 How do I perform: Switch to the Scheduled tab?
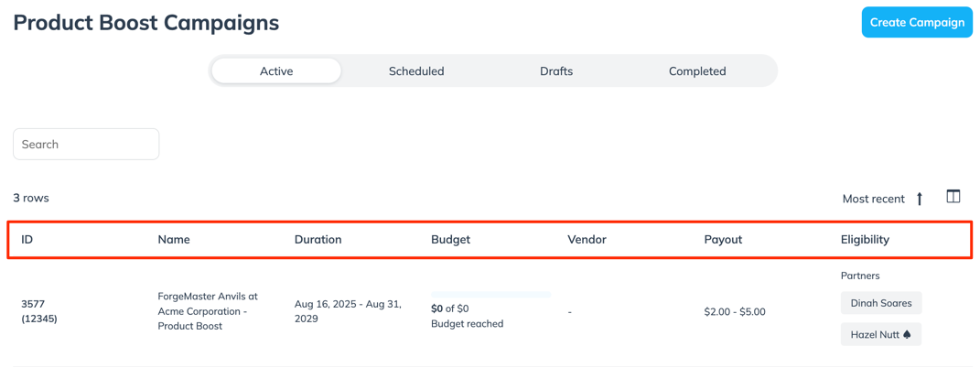pyautogui.click(x=416, y=71)
